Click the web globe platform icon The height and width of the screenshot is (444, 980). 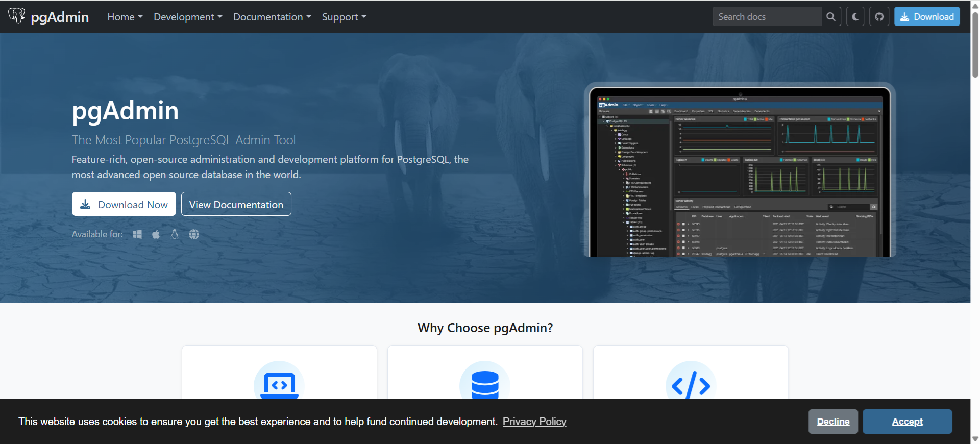tap(194, 234)
